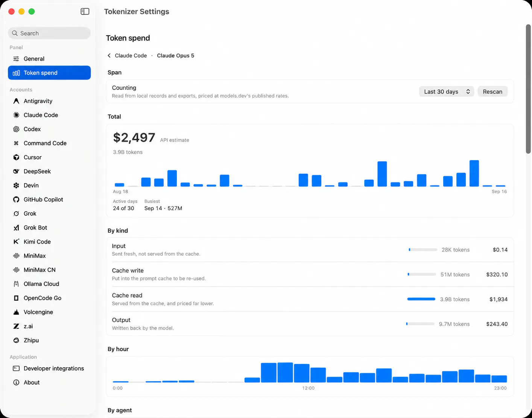Click the 9.7M tokens count
532x418 pixels.
(x=454, y=324)
